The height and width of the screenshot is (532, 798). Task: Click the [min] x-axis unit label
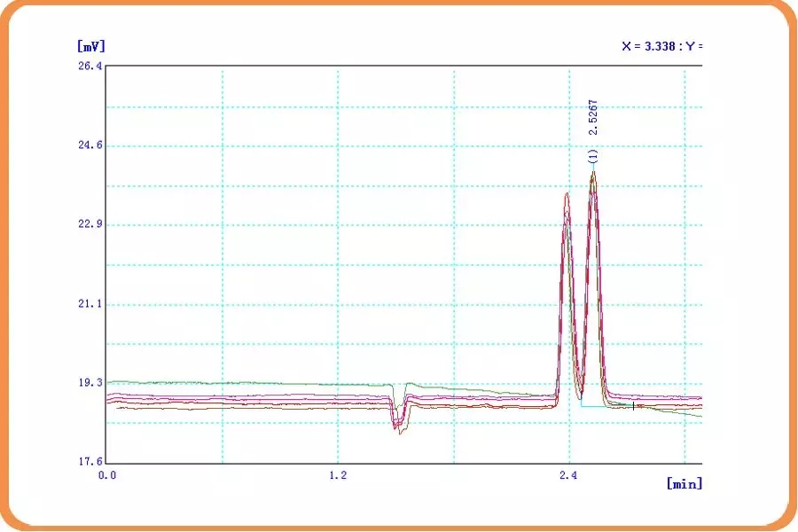pyautogui.click(x=684, y=483)
